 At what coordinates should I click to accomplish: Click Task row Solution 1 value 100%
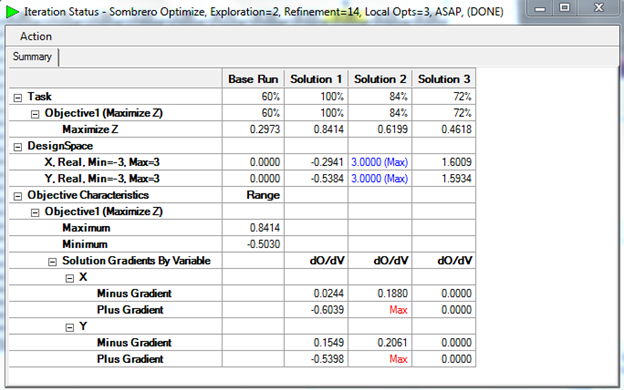332,97
